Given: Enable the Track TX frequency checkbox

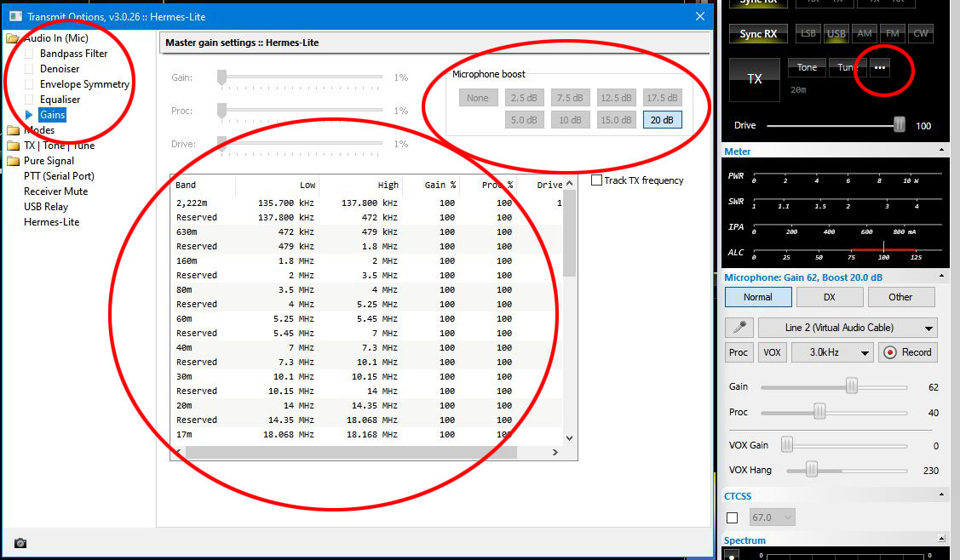Looking at the screenshot, I should 597,180.
